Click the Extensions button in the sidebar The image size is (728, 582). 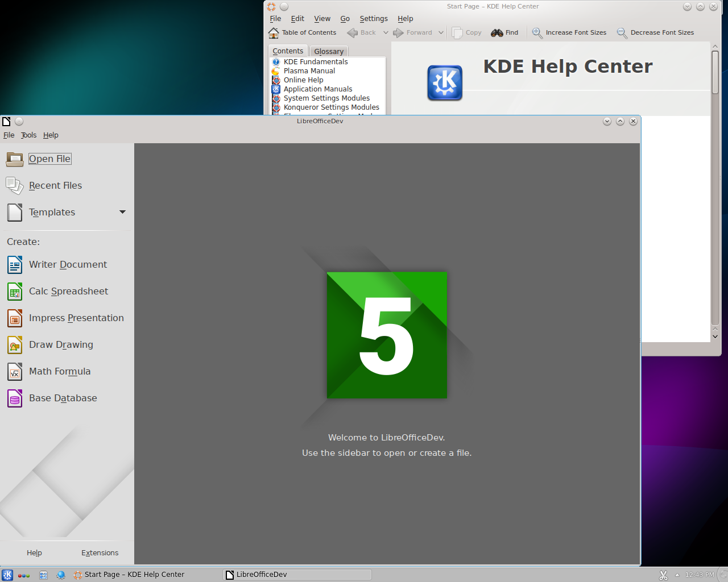tap(100, 553)
